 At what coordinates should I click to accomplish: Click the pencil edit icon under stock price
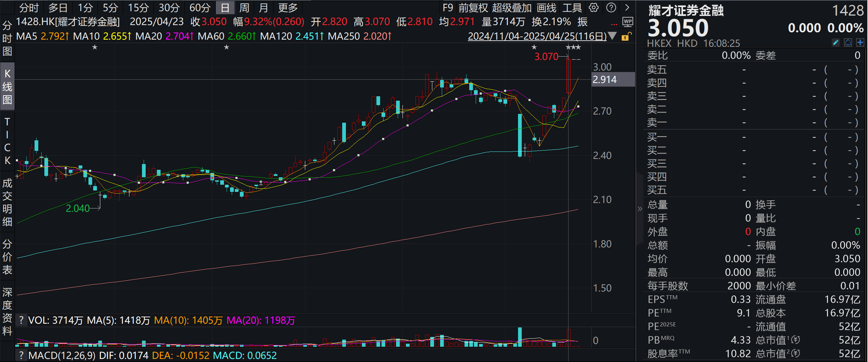835,42
